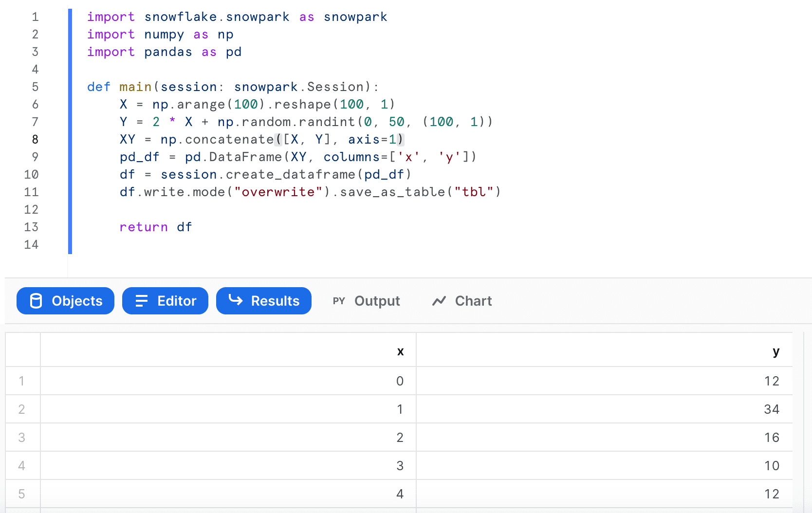
Task: Click the return df statement in the editor
Action: [x=156, y=227]
